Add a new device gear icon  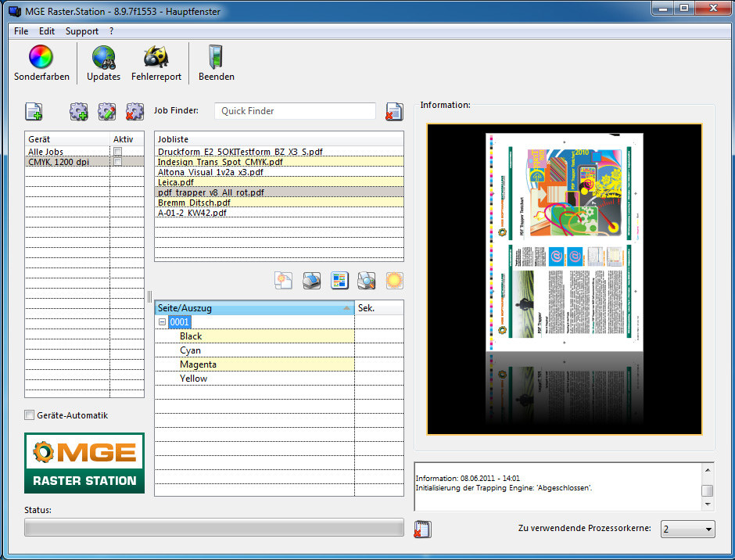[79, 112]
